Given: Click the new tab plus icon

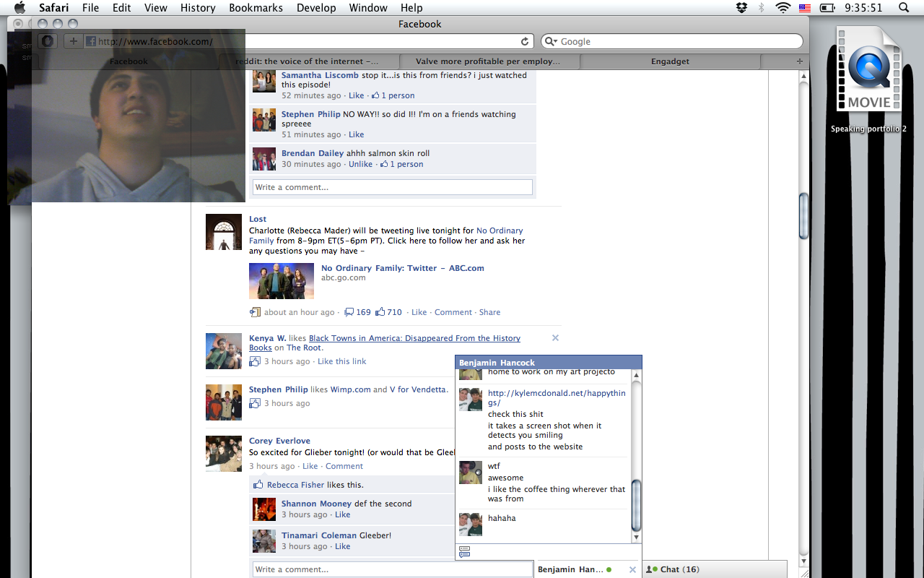Looking at the screenshot, I should (799, 61).
